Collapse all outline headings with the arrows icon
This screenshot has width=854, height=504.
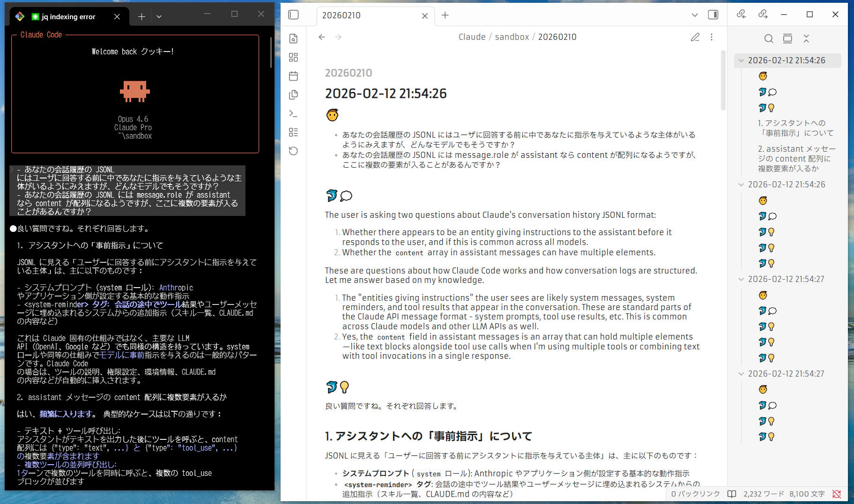tap(806, 38)
